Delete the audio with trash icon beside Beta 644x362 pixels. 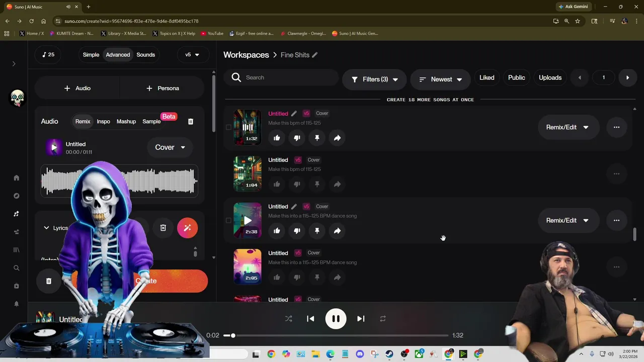tap(191, 122)
